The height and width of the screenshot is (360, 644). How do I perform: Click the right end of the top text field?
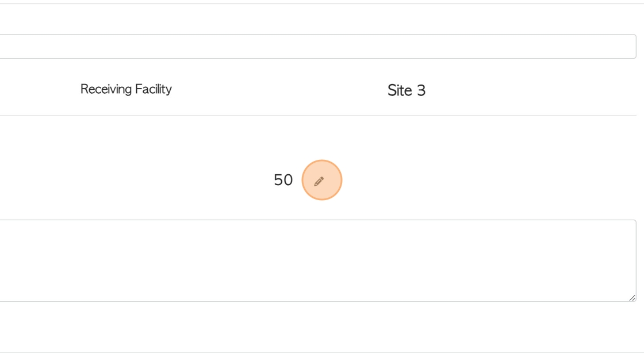[624, 47]
